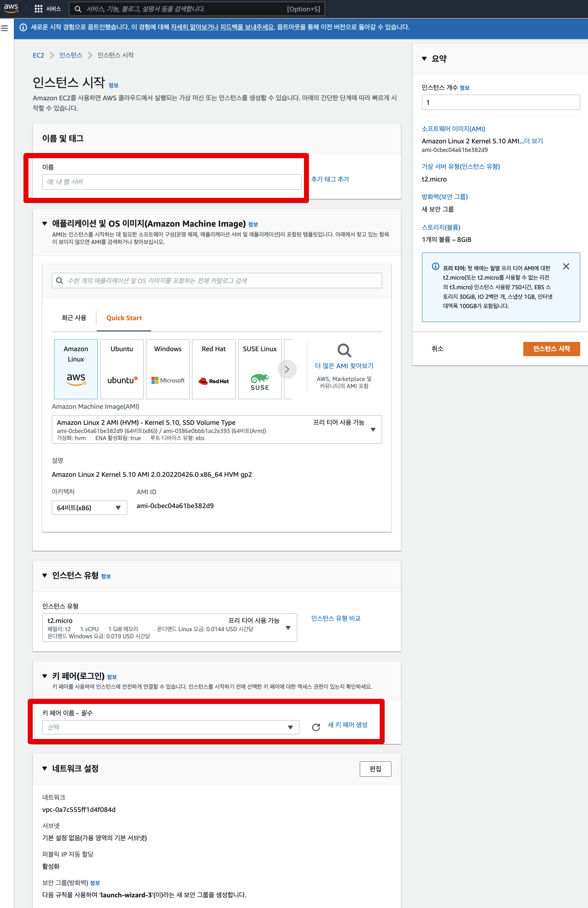Click the ami-0cbec04a61be382d9 AMI ID value
Image resolution: width=588 pixels, height=908 pixels.
pos(175,506)
